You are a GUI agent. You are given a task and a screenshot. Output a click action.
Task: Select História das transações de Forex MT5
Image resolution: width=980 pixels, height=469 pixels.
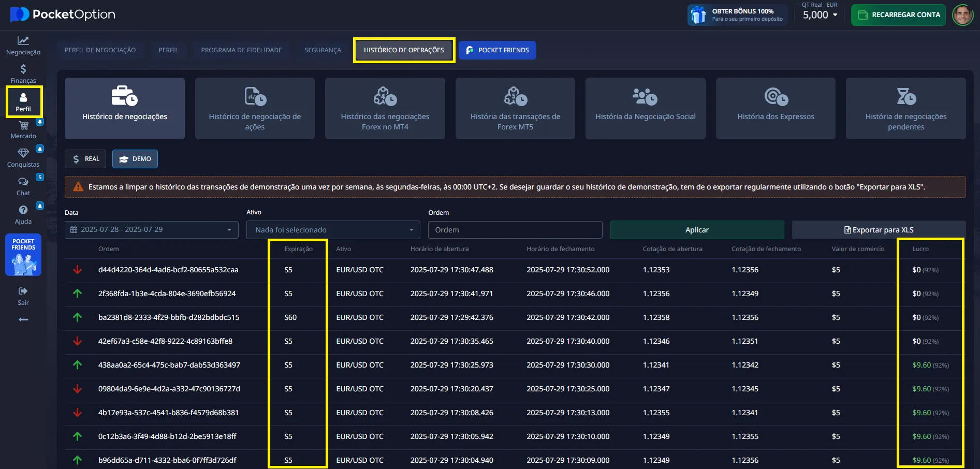pyautogui.click(x=515, y=108)
